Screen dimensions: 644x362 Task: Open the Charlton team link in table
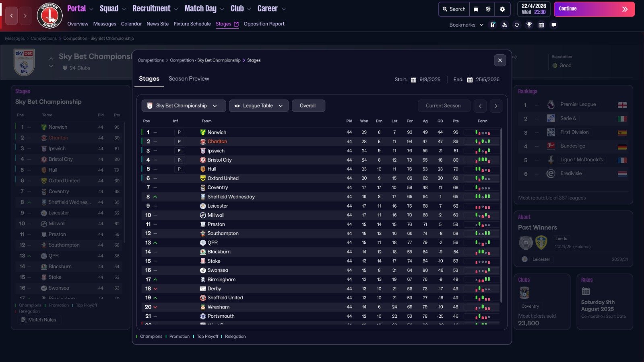coord(217,142)
